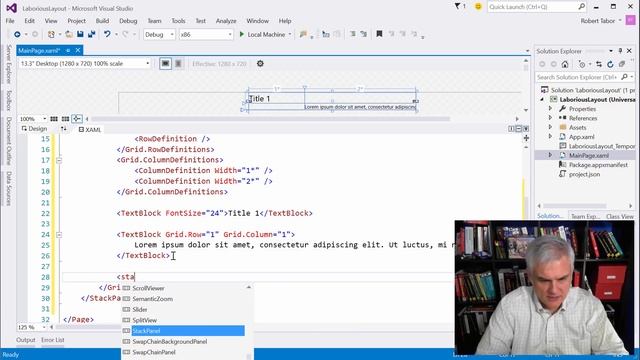640x360 pixels.
Task: Open the Team Explorer tab
Action: (x=585, y=216)
